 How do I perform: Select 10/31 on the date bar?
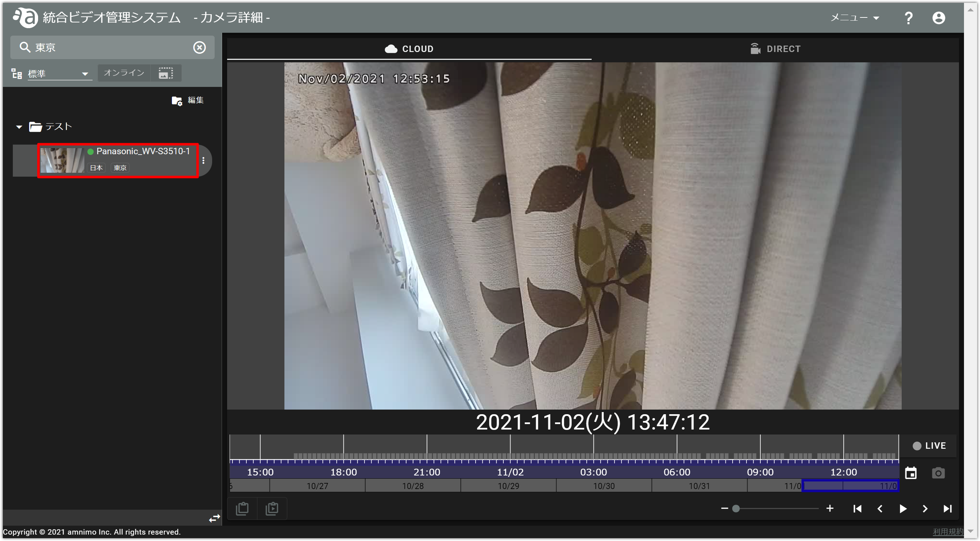699,486
